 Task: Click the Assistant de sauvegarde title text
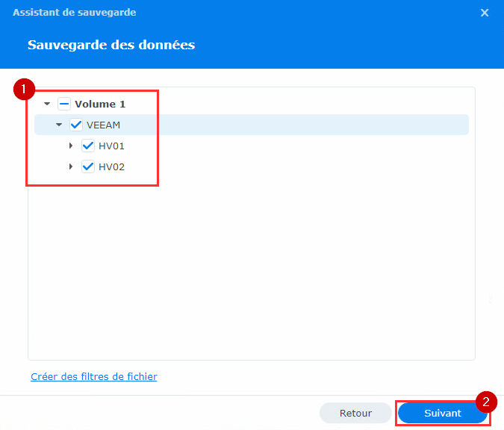point(74,13)
